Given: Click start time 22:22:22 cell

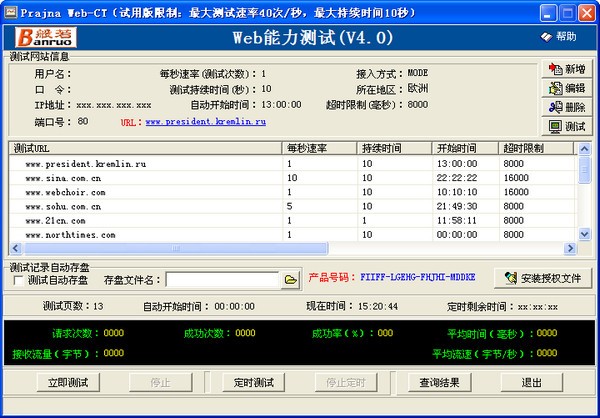Looking at the screenshot, I should [x=457, y=178].
